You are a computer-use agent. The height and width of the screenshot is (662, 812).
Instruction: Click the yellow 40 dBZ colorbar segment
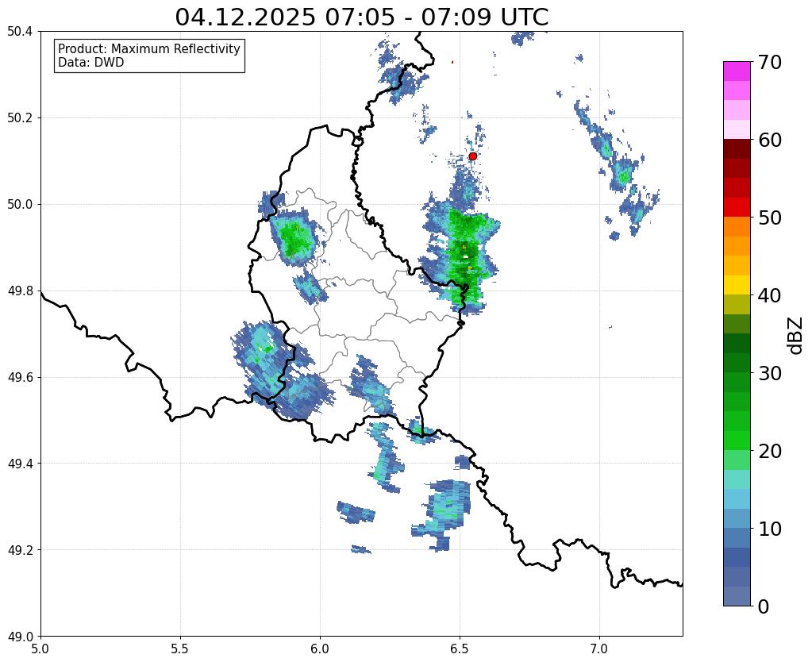737,285
